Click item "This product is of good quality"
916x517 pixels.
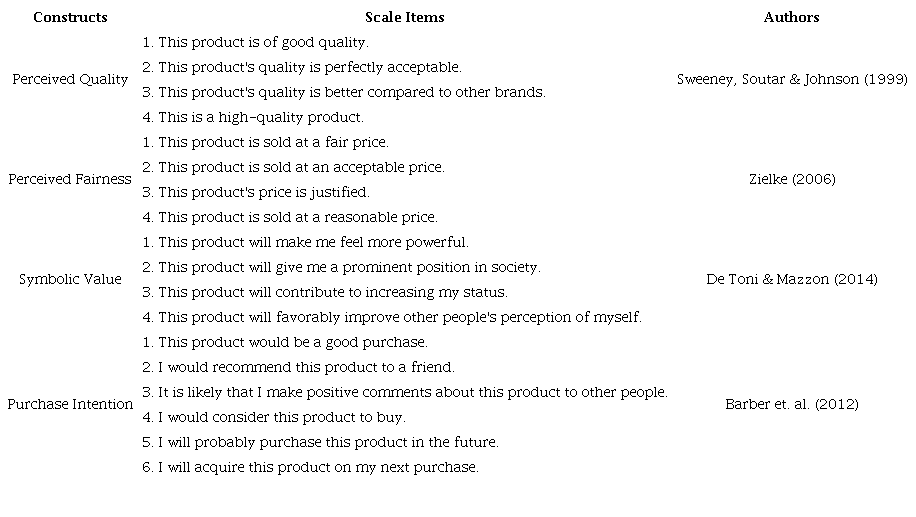[255, 42]
